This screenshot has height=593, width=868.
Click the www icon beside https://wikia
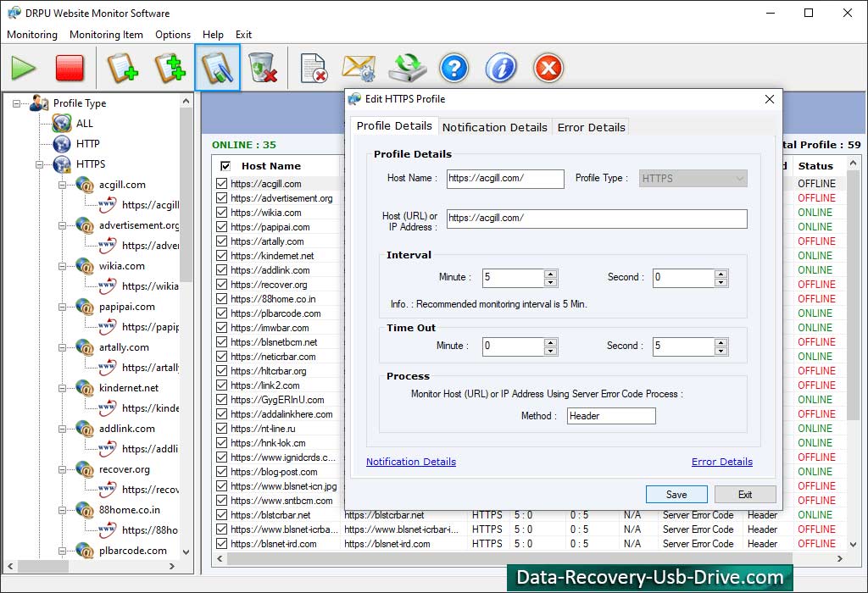coord(108,286)
